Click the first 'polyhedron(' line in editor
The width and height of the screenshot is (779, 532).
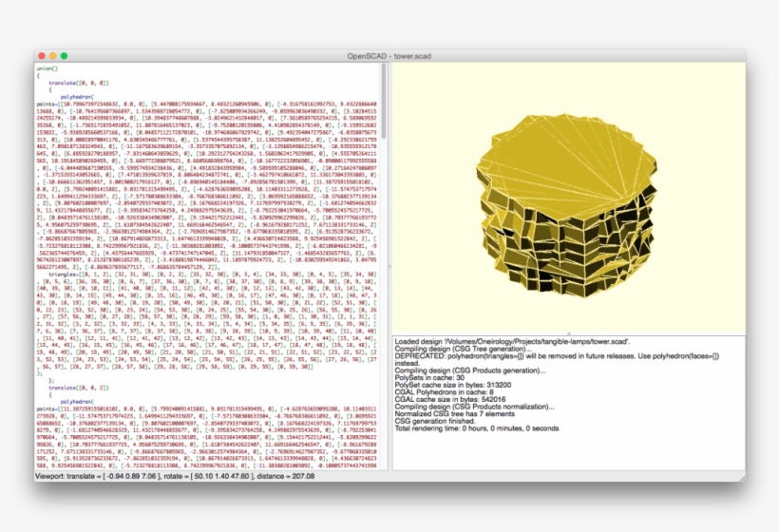tap(77, 97)
